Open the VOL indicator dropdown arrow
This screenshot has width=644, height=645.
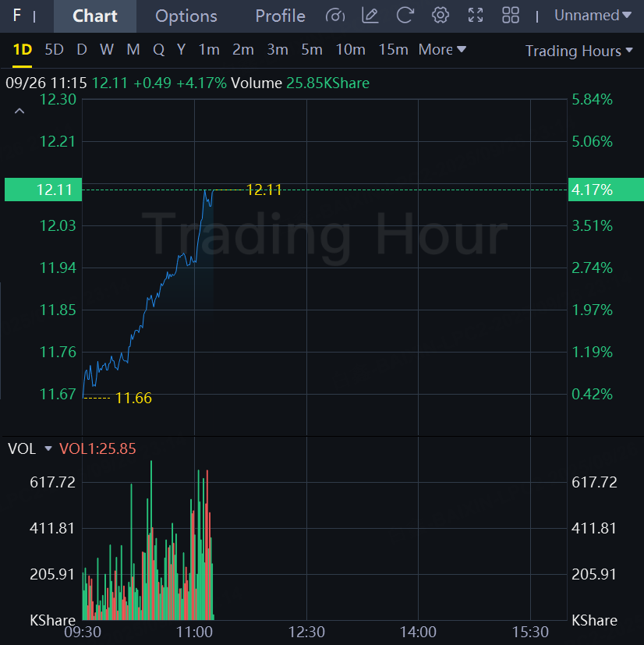click(48, 449)
